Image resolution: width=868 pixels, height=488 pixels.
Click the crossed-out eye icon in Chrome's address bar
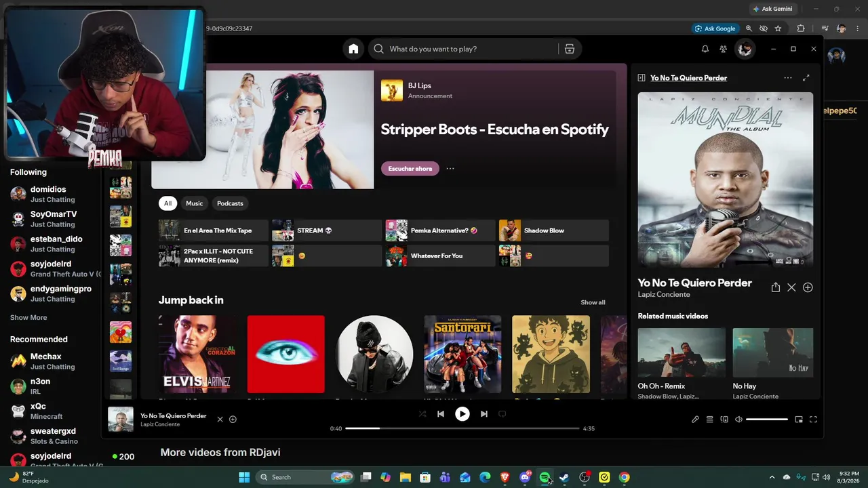point(764,28)
